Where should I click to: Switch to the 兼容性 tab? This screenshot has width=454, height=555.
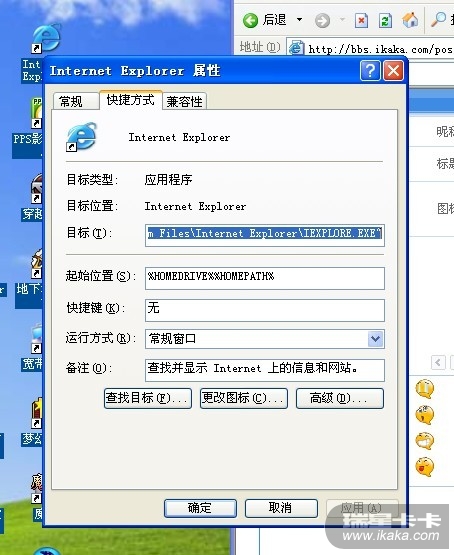[x=184, y=102]
